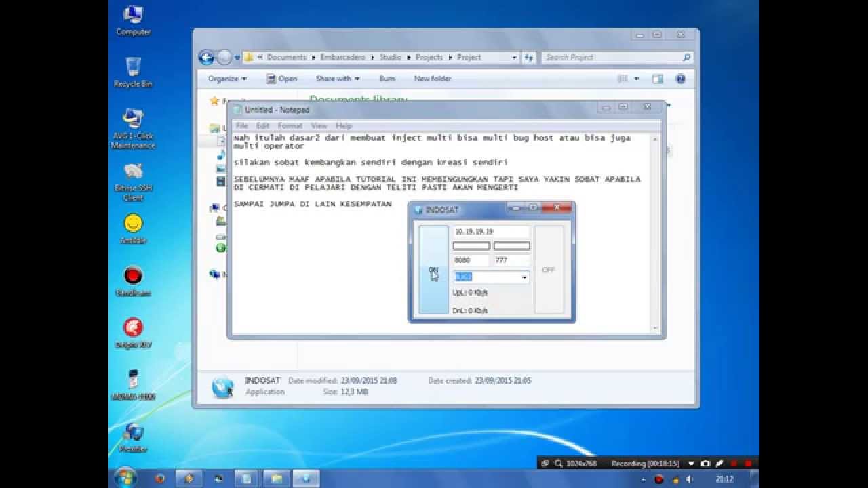Click the Windows Start button
Viewport: 868px width, 488px height.
(x=125, y=479)
